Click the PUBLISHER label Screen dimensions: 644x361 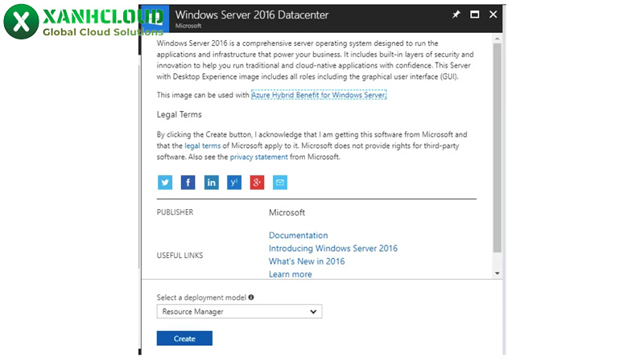(175, 212)
